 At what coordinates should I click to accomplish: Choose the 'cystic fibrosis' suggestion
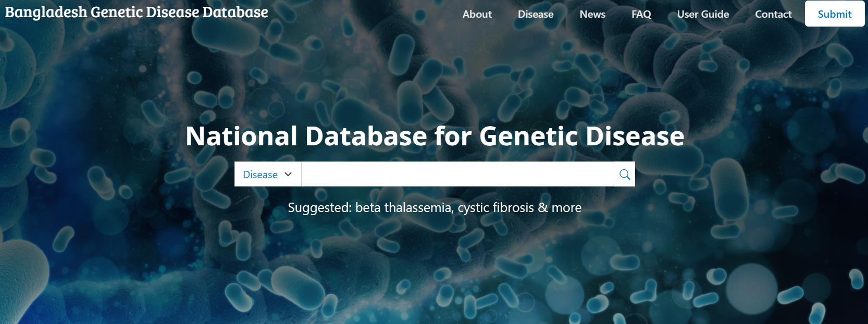[x=495, y=208]
